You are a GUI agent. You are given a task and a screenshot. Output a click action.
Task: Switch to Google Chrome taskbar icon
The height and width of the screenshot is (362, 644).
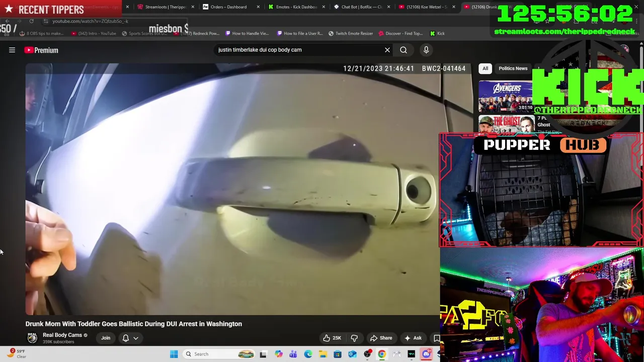382,354
